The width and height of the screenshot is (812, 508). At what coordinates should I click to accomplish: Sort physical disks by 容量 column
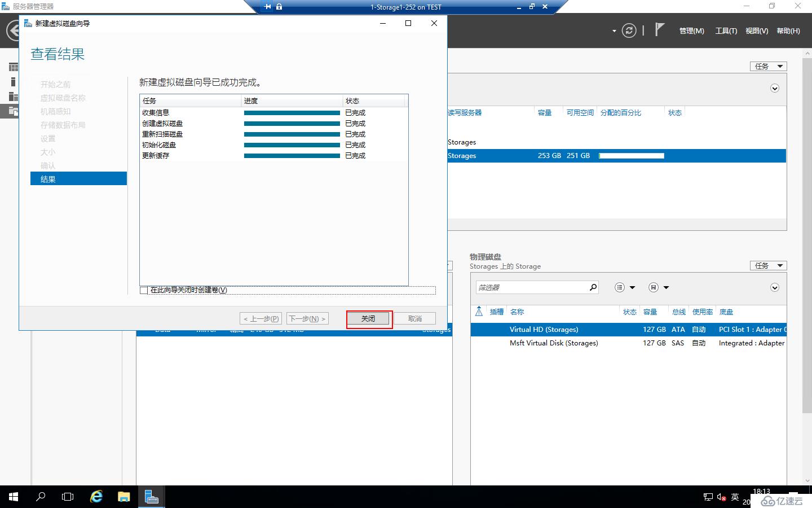(650, 312)
